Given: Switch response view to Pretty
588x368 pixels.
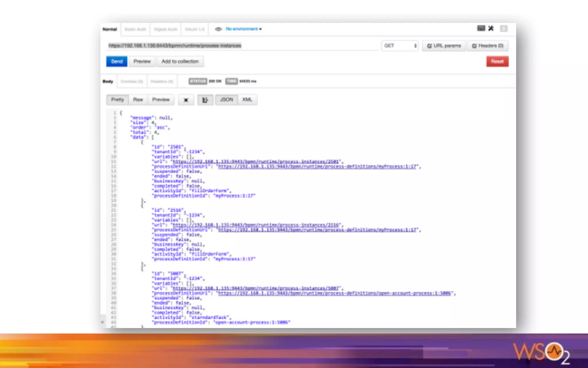Looking at the screenshot, I should click(x=117, y=99).
